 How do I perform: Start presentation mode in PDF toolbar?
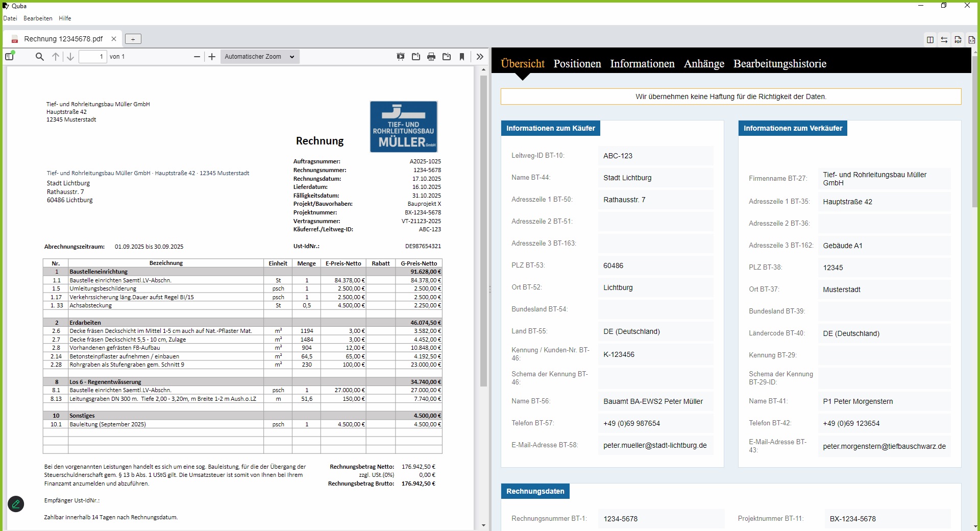(401, 57)
